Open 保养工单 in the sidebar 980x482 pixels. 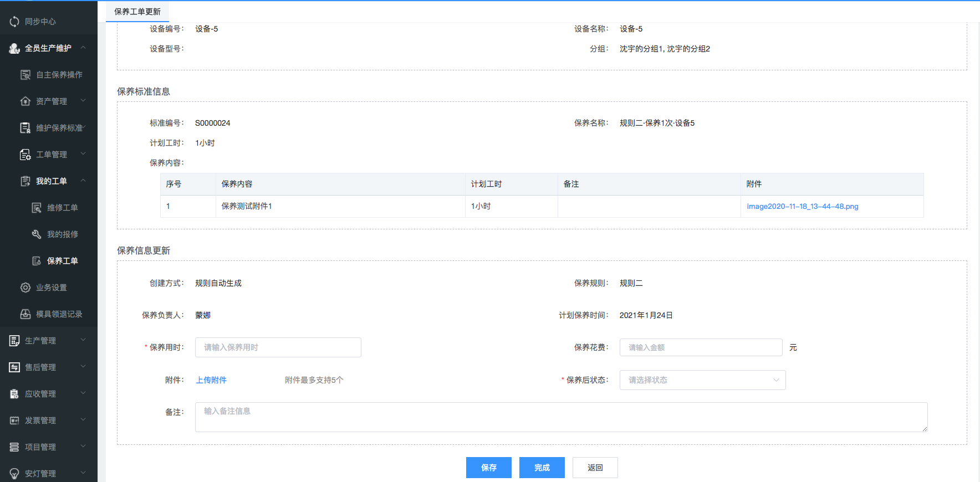point(62,261)
